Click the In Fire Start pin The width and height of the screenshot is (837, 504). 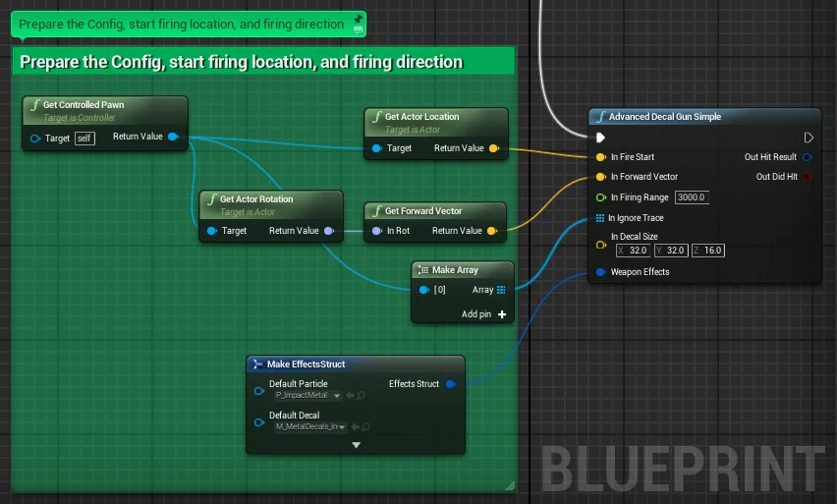pos(600,157)
